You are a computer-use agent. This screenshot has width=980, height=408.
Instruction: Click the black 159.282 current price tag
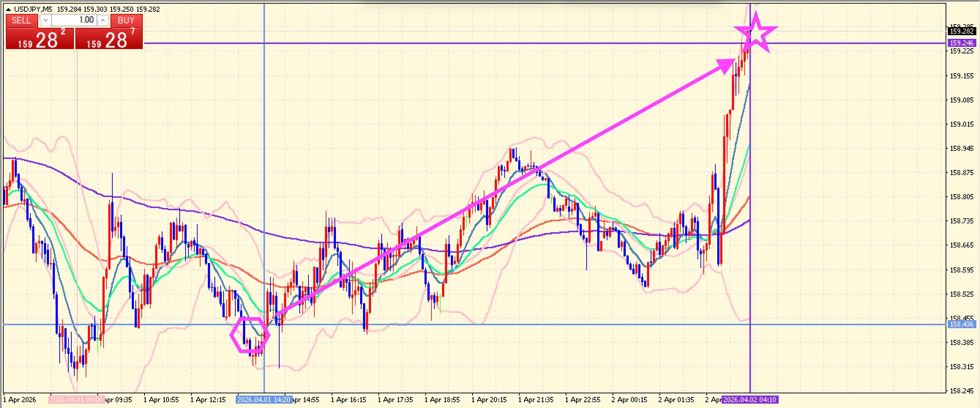pos(961,31)
